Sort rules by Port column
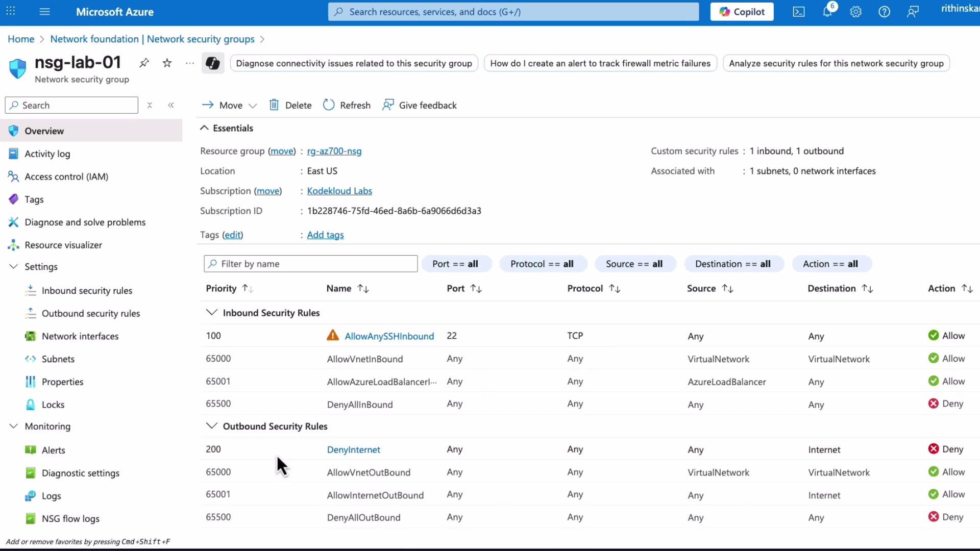 pyautogui.click(x=464, y=288)
